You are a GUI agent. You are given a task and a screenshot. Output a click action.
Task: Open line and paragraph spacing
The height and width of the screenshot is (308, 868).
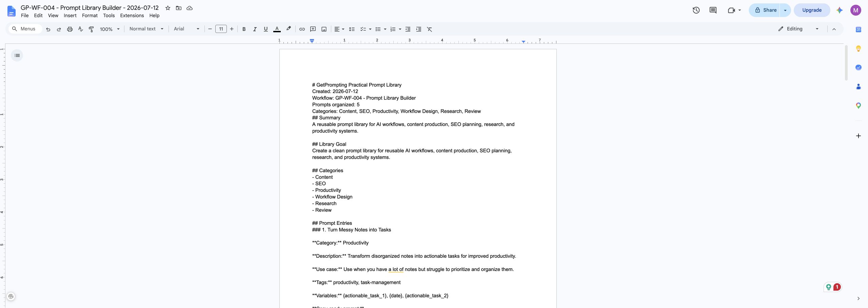coord(352,29)
